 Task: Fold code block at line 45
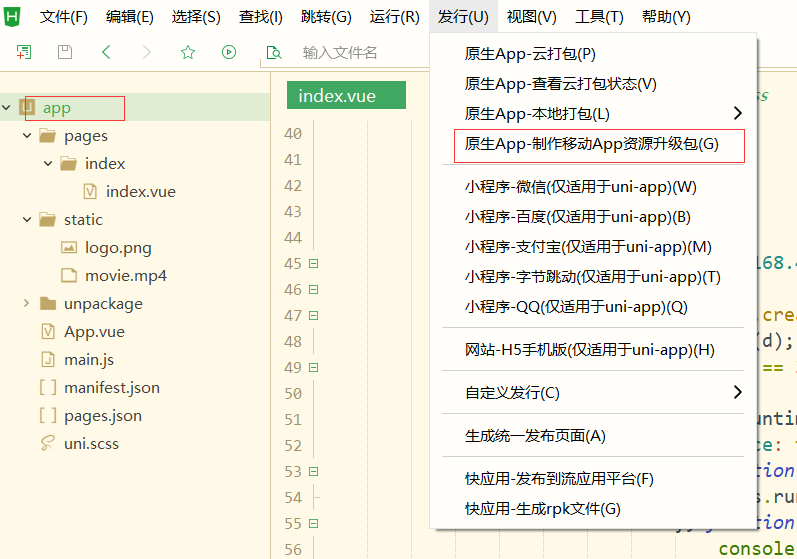click(x=314, y=263)
